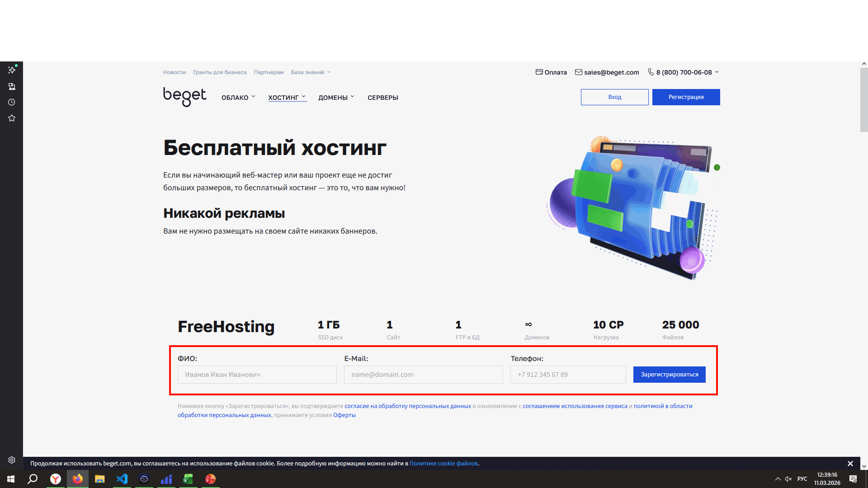
Task: Click the 10 CP Нагрузка value
Action: [609, 325]
